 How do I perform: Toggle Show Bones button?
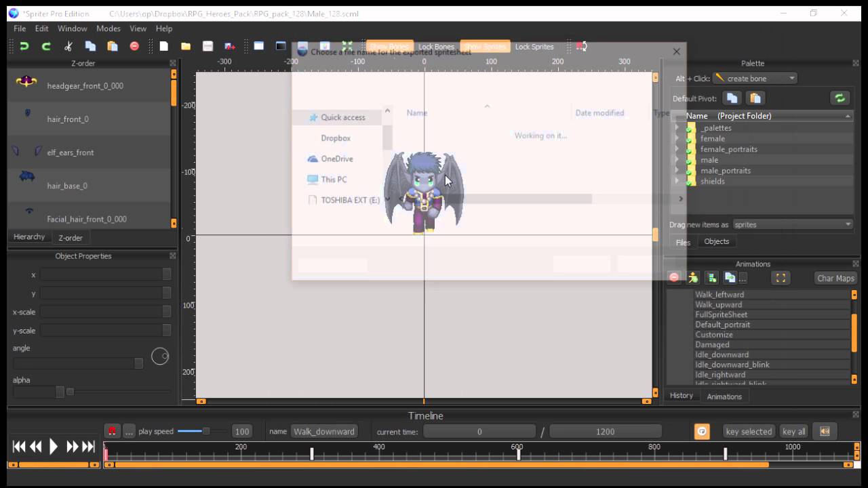click(x=389, y=47)
